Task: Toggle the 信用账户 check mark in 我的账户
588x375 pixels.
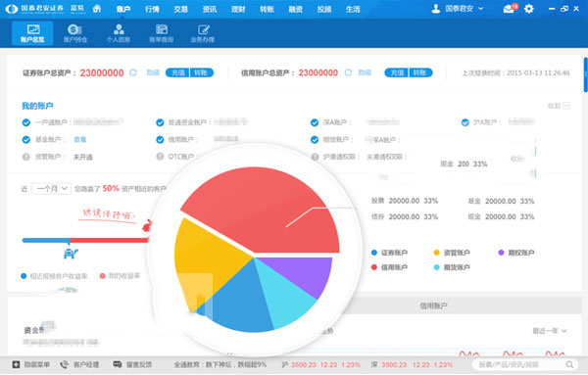Action: (x=160, y=140)
